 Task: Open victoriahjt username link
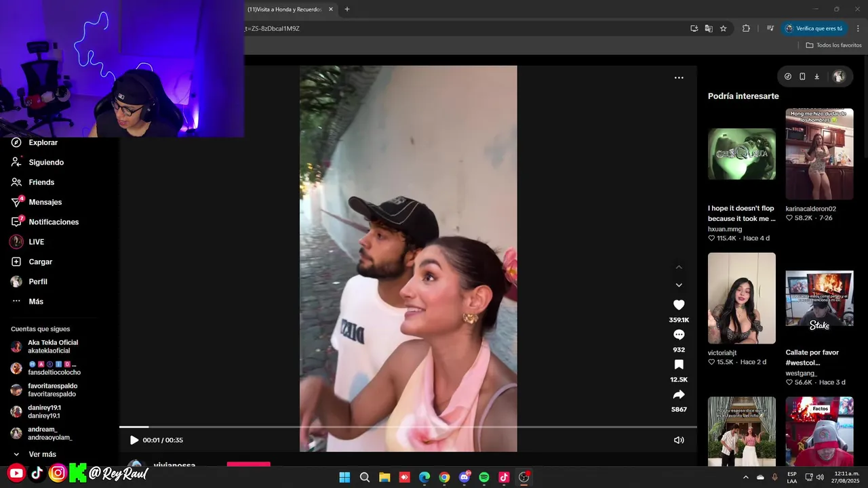pos(722,353)
